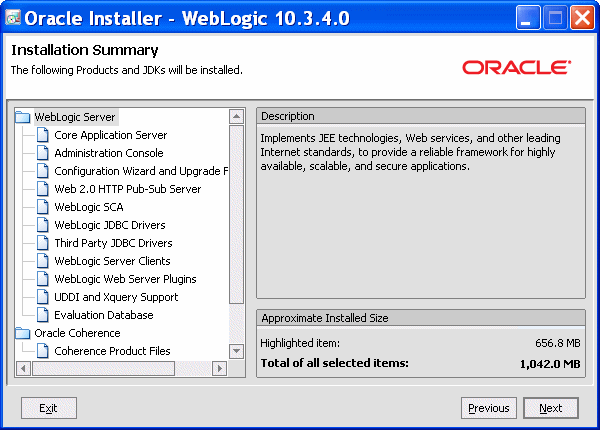Highlight Evaluation Database component
The height and width of the screenshot is (430, 600).
click(x=104, y=315)
